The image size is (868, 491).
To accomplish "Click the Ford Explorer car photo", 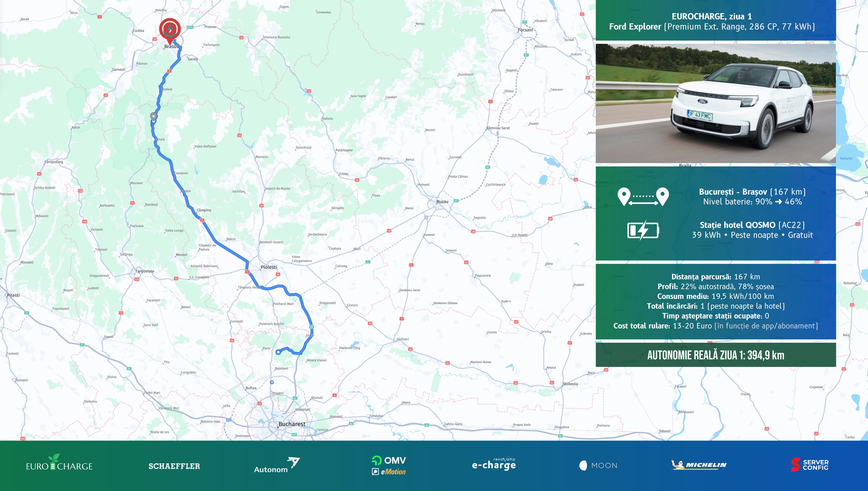I will pos(716,103).
